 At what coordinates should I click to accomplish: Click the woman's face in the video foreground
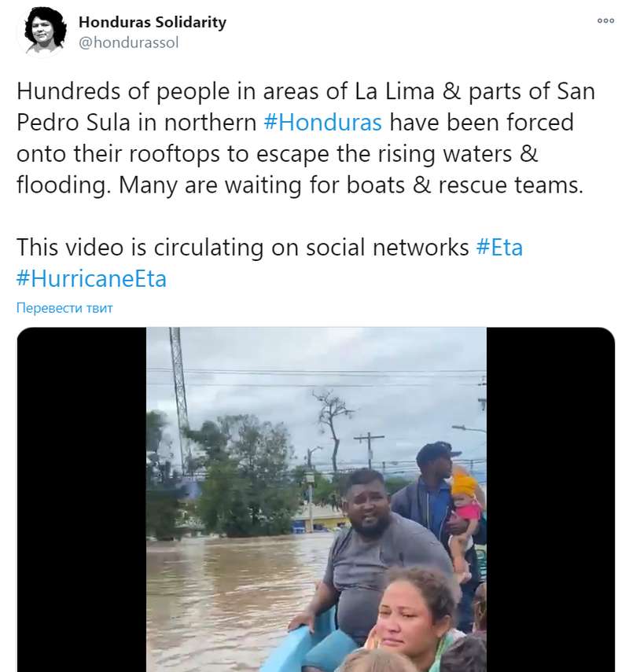pyautogui.click(x=410, y=613)
